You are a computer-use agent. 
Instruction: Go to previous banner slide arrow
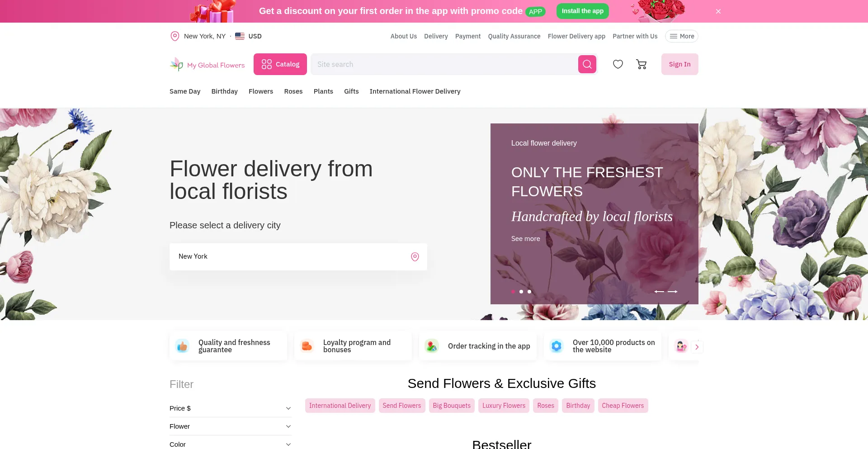pos(659,292)
